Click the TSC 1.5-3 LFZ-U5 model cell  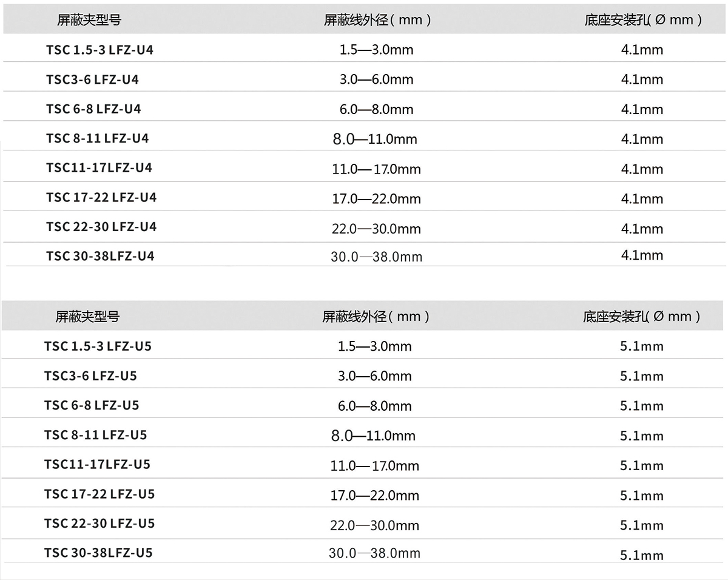[98, 346]
